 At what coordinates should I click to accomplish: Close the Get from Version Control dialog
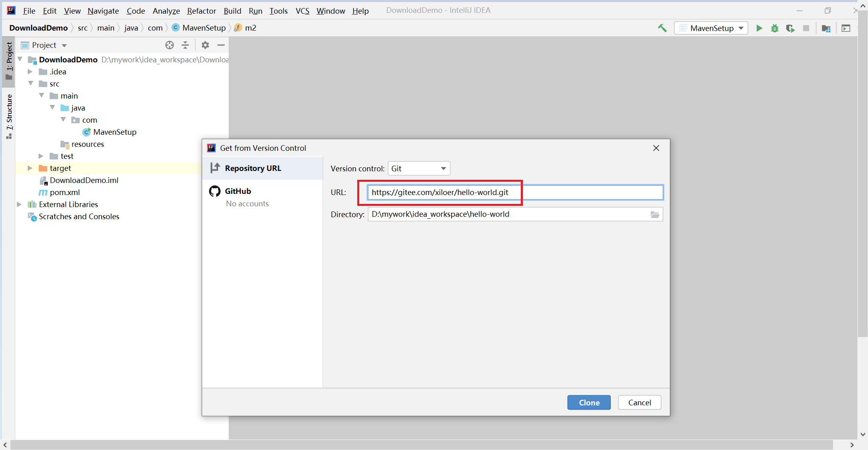(x=656, y=148)
